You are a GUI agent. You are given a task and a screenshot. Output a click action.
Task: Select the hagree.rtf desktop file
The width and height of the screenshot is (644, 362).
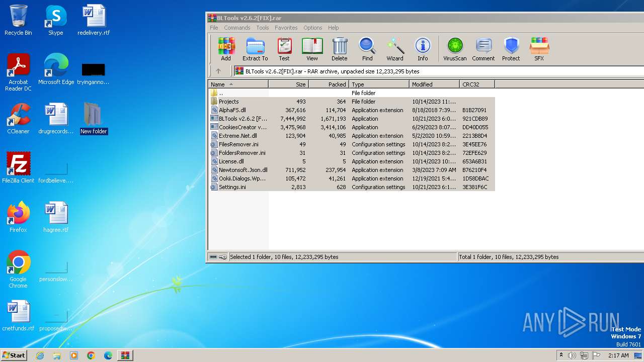point(56,217)
